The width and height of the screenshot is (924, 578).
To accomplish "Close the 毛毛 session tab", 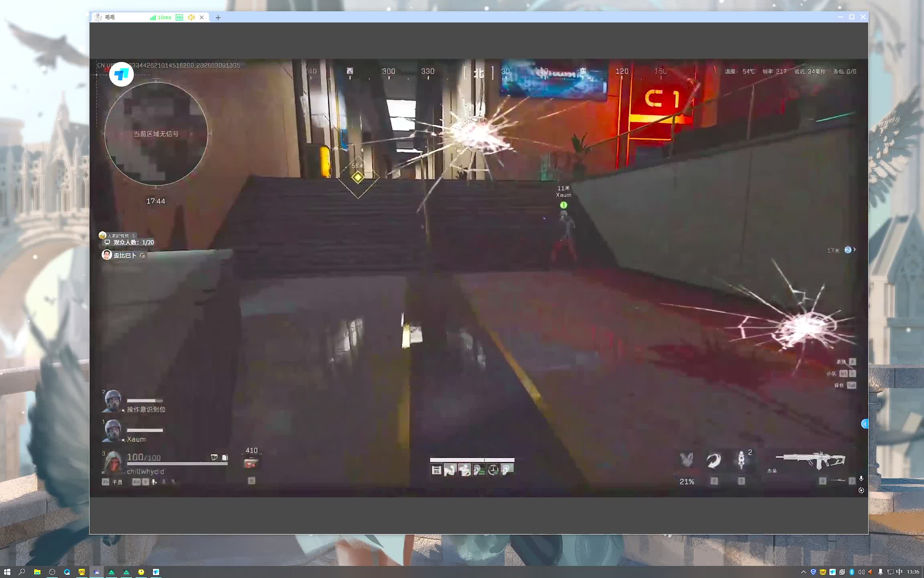I will tap(202, 17).
